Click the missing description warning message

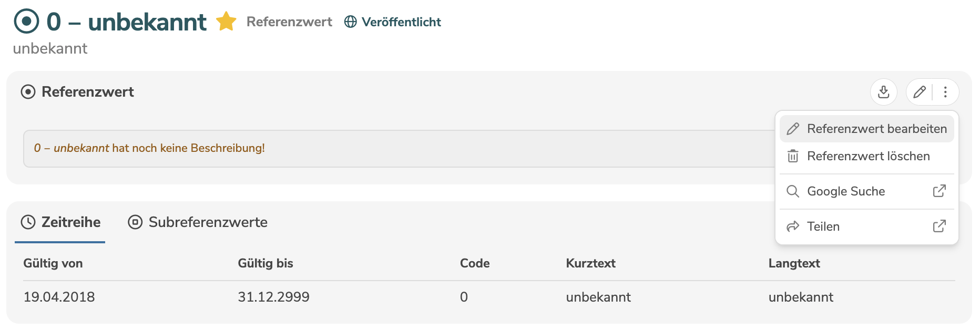pyautogui.click(x=149, y=148)
